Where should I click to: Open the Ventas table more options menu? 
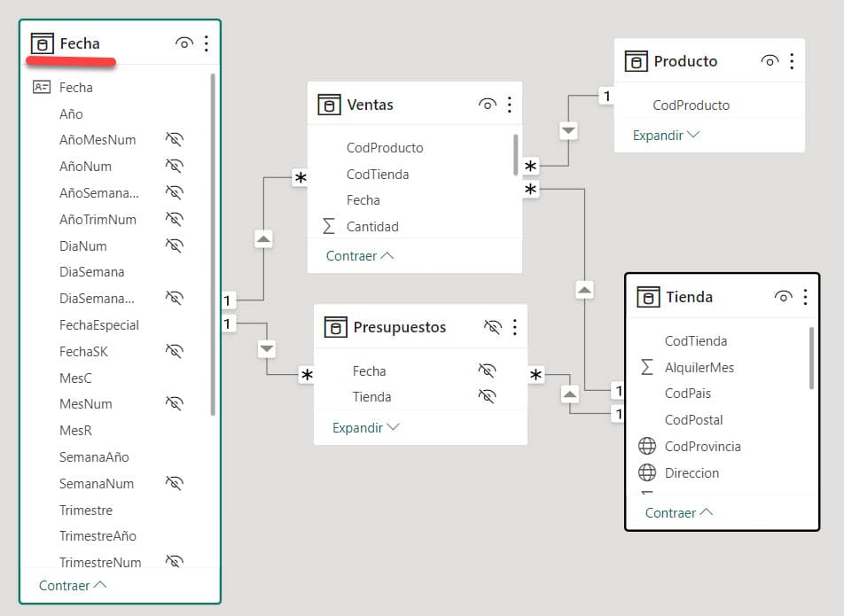(x=510, y=105)
